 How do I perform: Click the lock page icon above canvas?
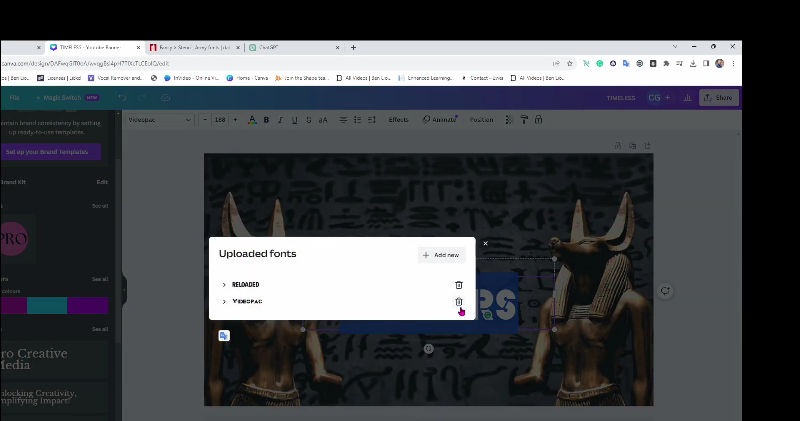(618, 145)
